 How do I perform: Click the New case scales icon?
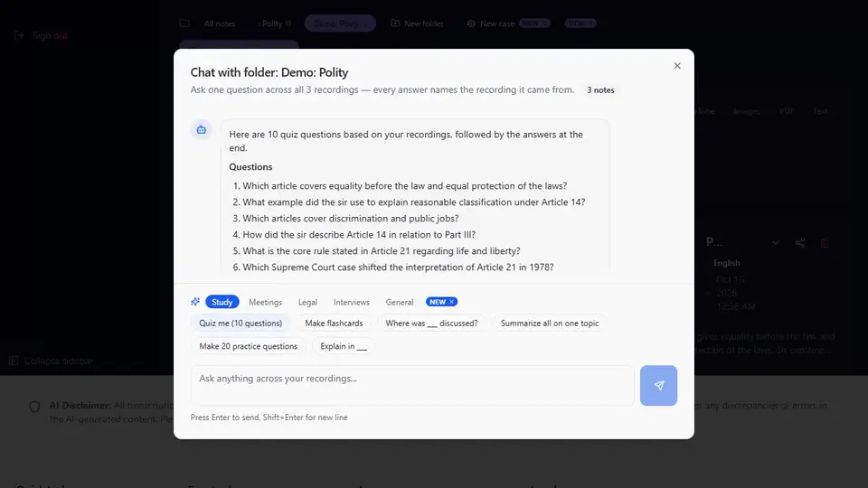coord(471,23)
